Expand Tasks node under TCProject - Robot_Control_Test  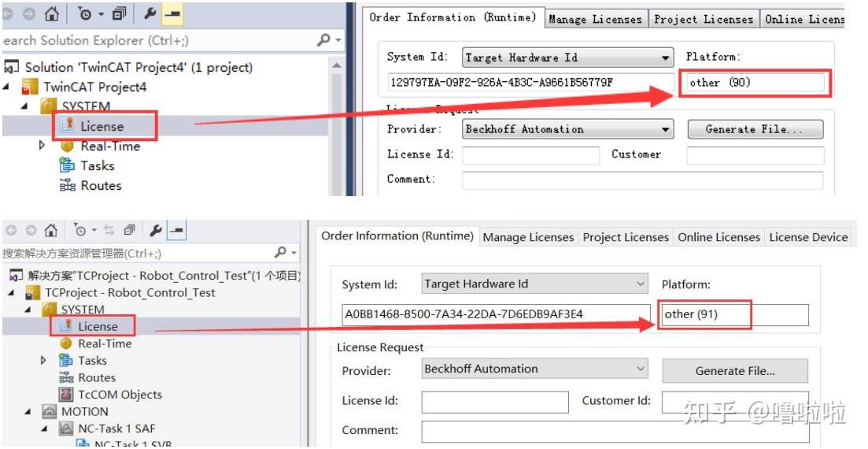tap(43, 360)
